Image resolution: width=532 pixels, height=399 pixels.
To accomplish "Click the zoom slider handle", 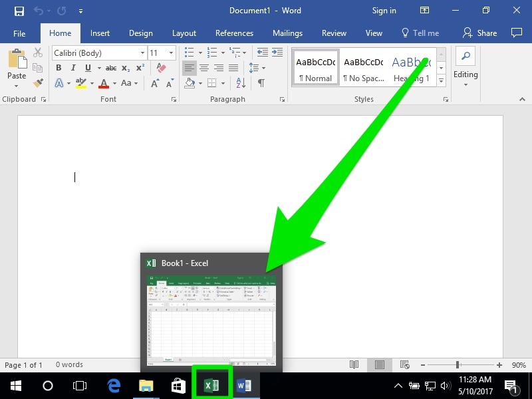I will click(x=458, y=365).
